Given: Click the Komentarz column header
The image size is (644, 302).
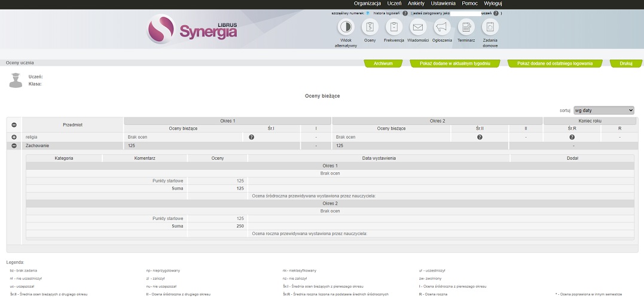Looking at the screenshot, I should click(145, 158).
